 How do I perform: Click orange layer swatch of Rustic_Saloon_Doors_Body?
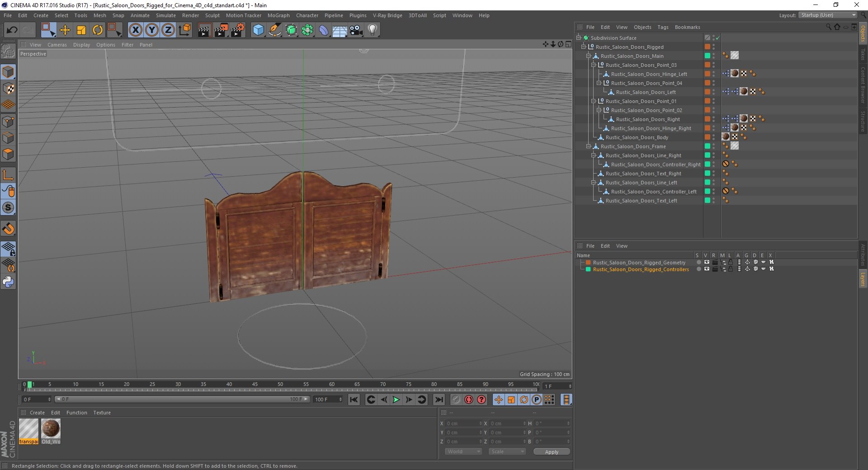[x=708, y=137]
